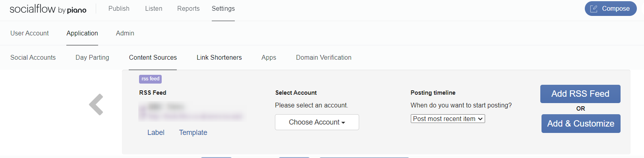Screen dimensions: 644x158
Task: Click the Template link
Action: [x=193, y=133]
